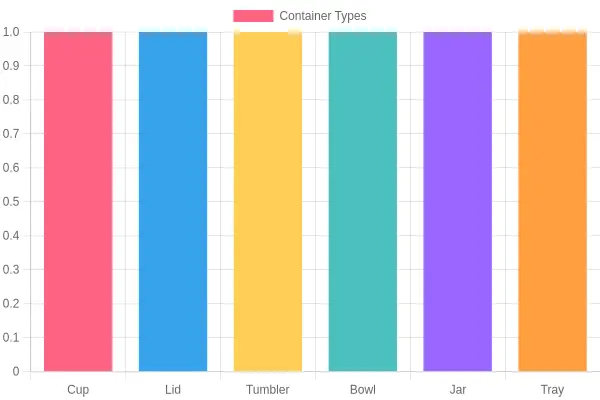600x400 pixels.
Task: Click the 0.1 y-axis tick label
Action: [x=11, y=338]
